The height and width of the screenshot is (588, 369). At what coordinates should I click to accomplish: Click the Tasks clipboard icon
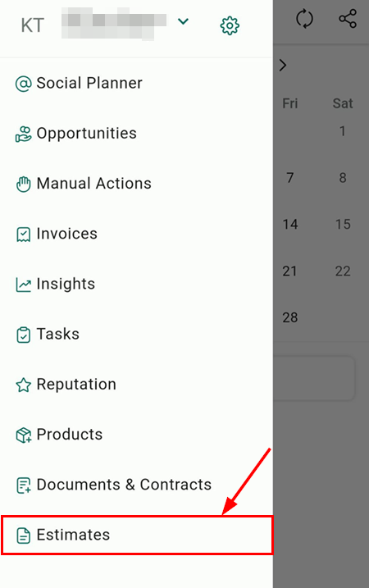(23, 335)
